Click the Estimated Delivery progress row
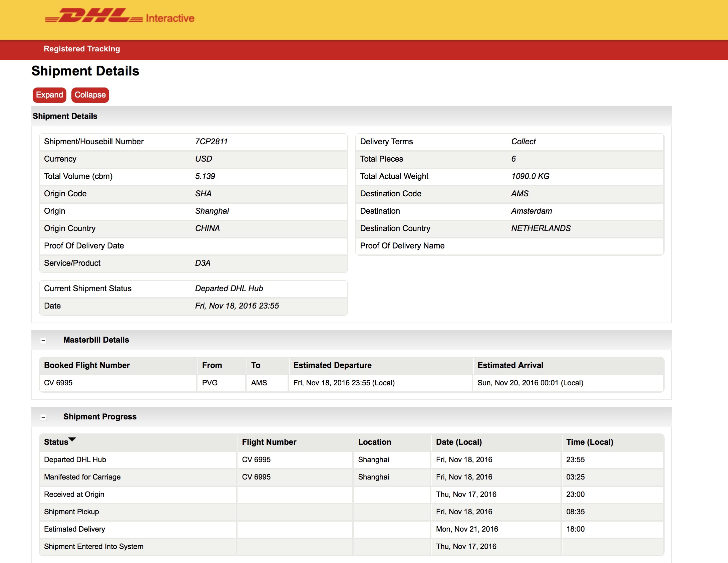Screen dimensions: 728x563 [x=74, y=529]
